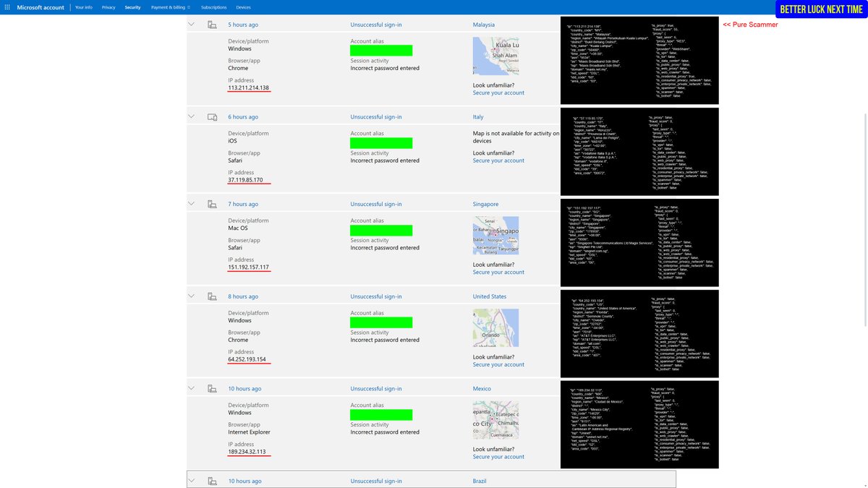Click the United States location label
This screenshot has width=868, height=488.
(x=490, y=296)
